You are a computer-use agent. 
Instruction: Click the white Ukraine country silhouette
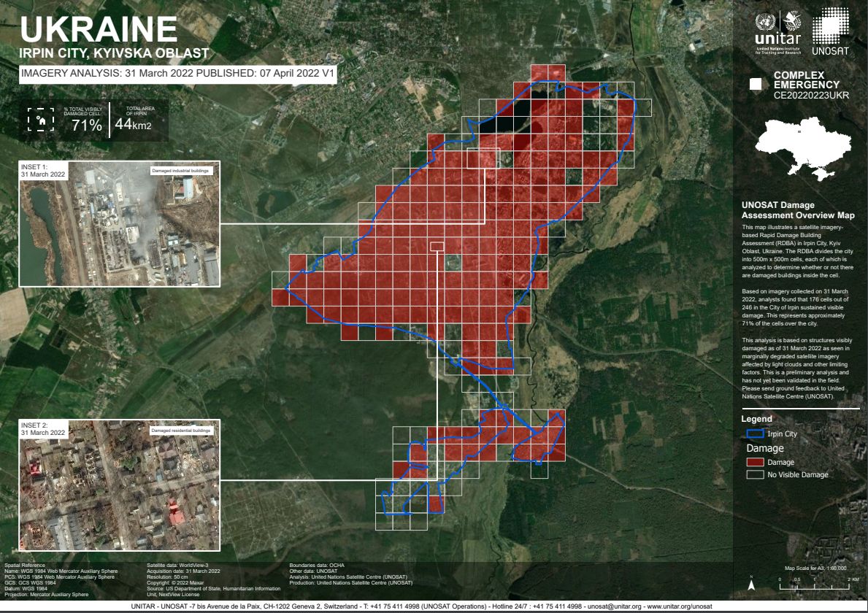[798, 150]
